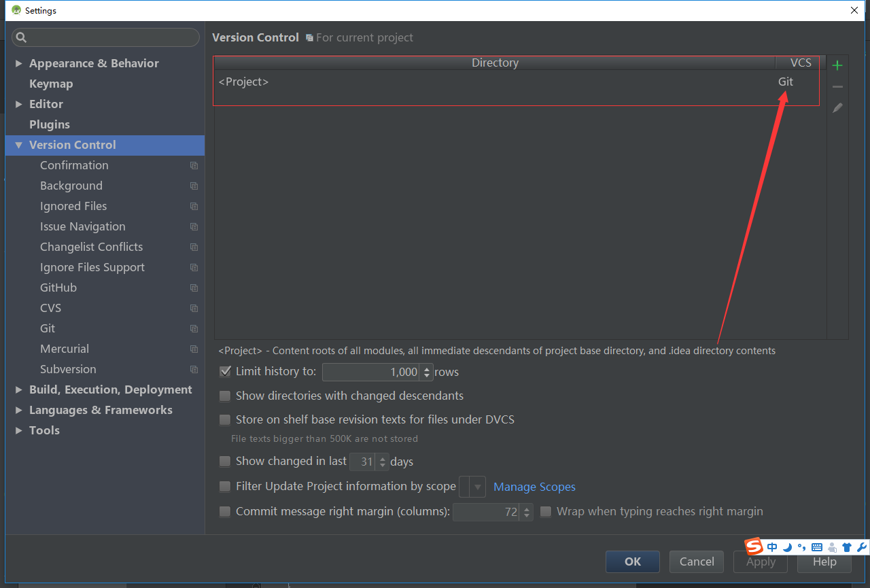Click project-level icon beside Ignore Files Support
This screenshot has width=870, height=588.
pyautogui.click(x=194, y=267)
